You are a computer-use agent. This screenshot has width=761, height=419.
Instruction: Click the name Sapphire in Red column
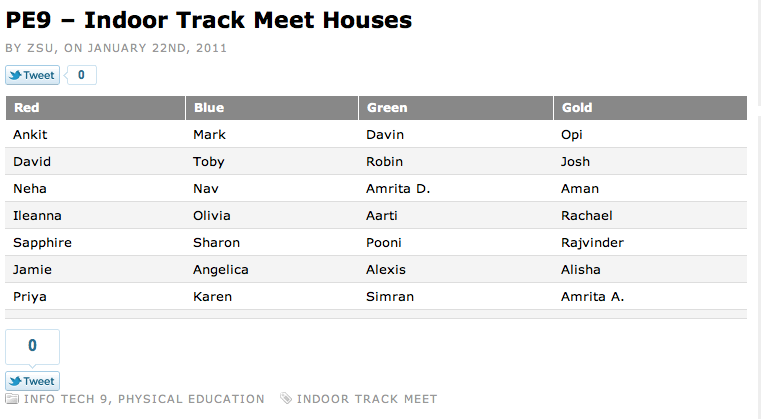(42, 243)
